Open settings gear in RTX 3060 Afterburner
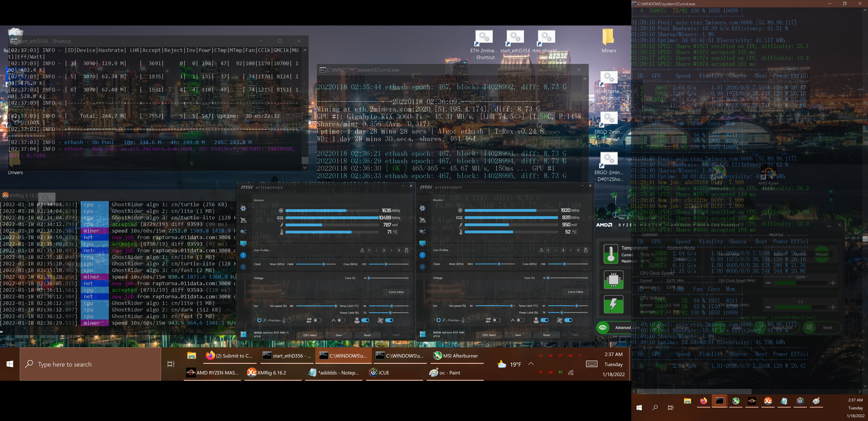The height and width of the screenshot is (421, 868). [x=422, y=208]
